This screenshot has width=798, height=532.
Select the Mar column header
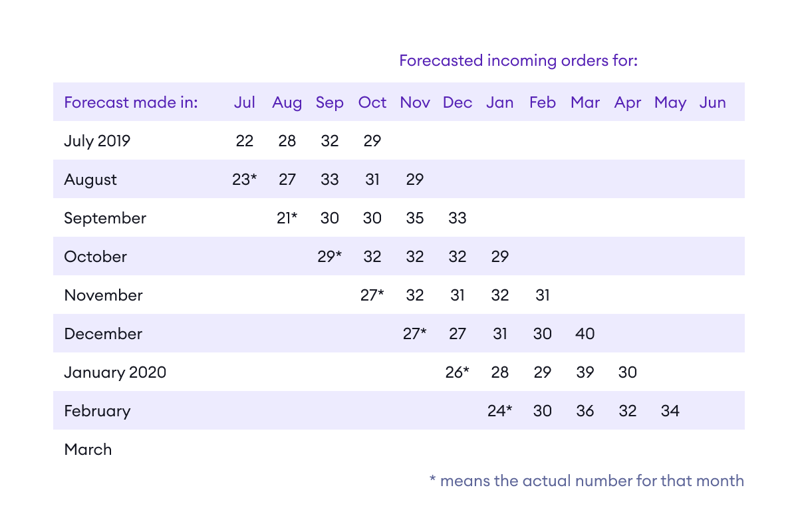pos(585,102)
